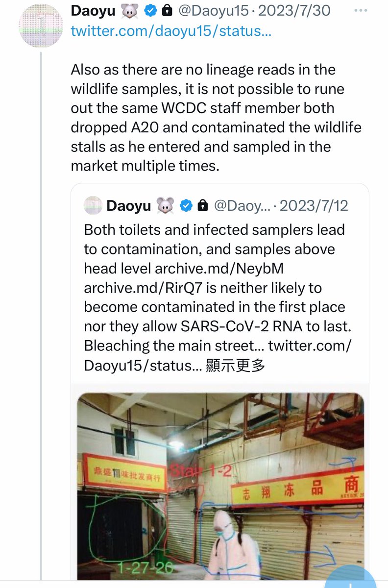The width and height of the screenshot is (388, 588).
Task: Click the 2023/7/30 timestamp
Action: coord(294,10)
